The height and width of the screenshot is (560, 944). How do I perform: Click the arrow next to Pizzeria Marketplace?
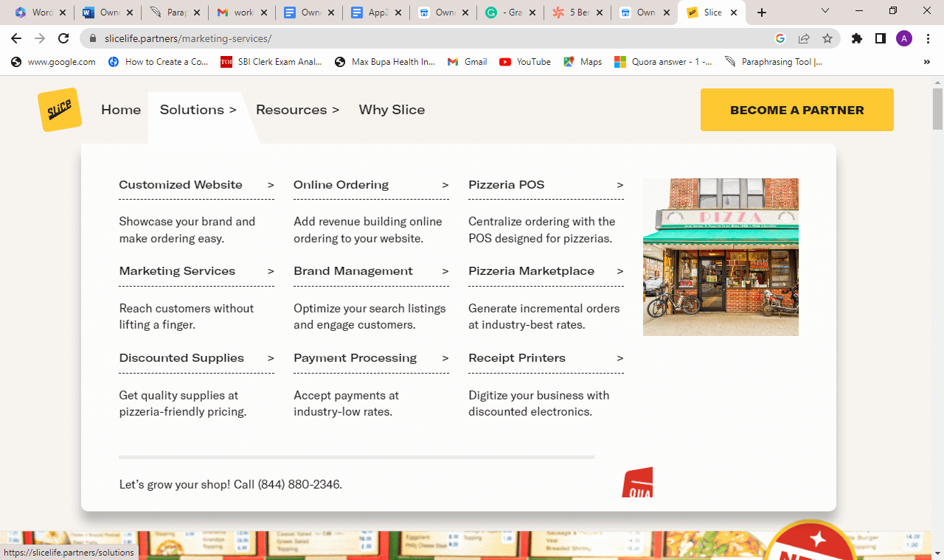tap(620, 271)
